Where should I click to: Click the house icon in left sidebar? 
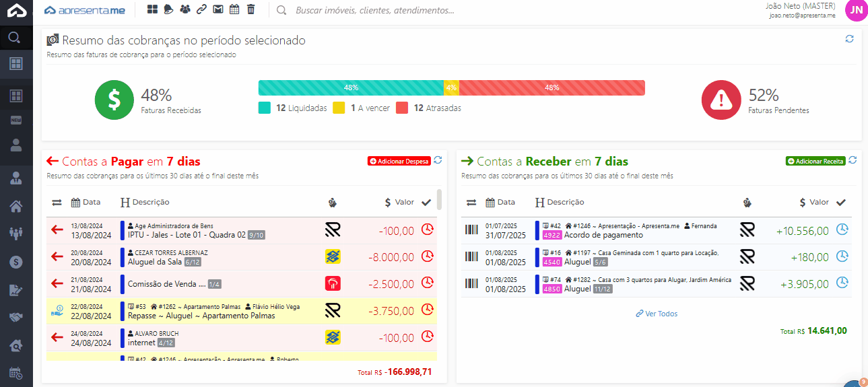[x=16, y=206]
